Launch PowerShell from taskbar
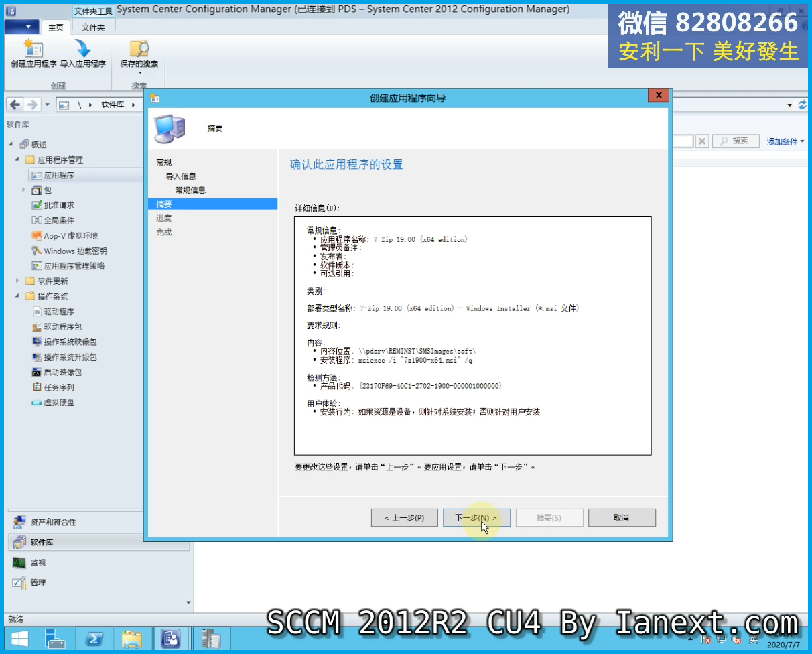Screen dimensions: 812x654 tap(94, 639)
